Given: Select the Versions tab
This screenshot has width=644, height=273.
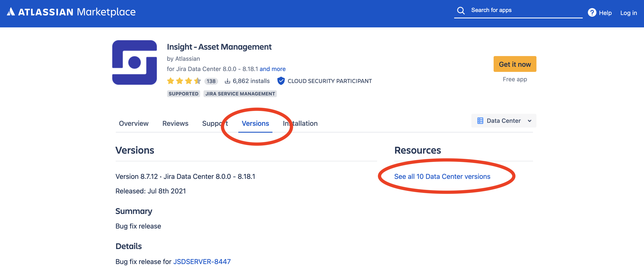Looking at the screenshot, I should pyautogui.click(x=255, y=123).
